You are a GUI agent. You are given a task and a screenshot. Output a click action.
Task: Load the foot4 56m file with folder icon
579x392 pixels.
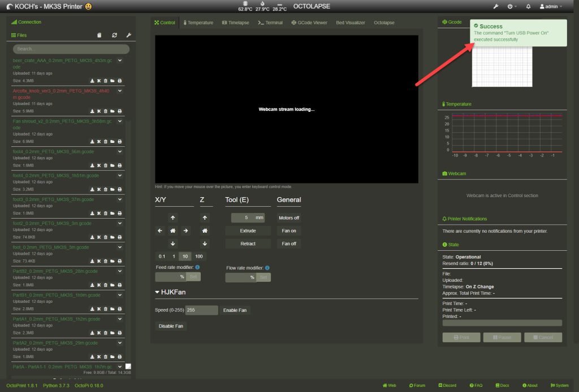pos(113,165)
